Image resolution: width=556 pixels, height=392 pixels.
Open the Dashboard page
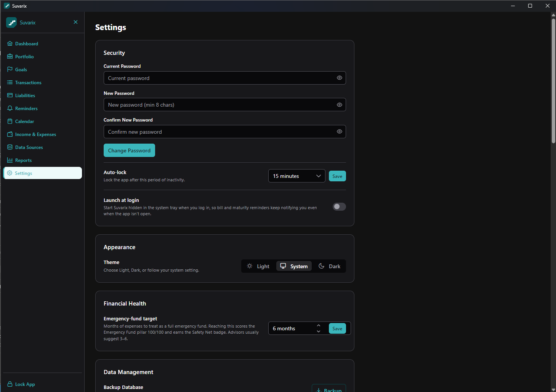click(x=43, y=43)
